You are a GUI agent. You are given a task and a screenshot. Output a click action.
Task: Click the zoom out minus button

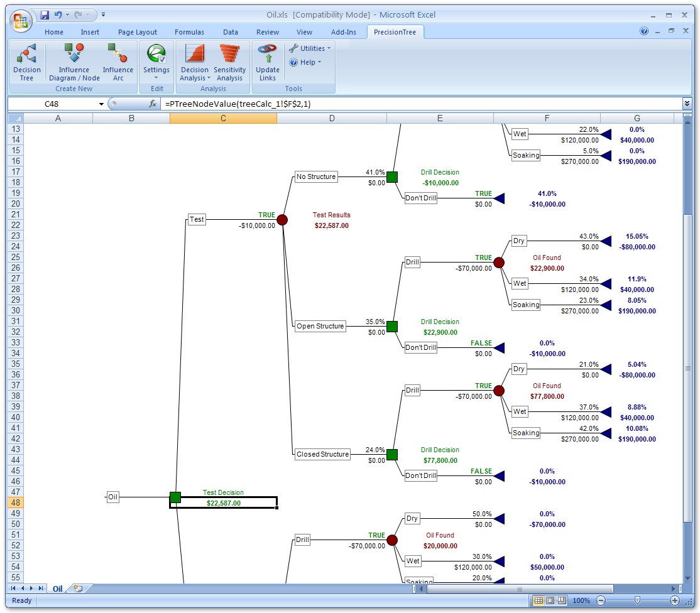tap(601, 600)
